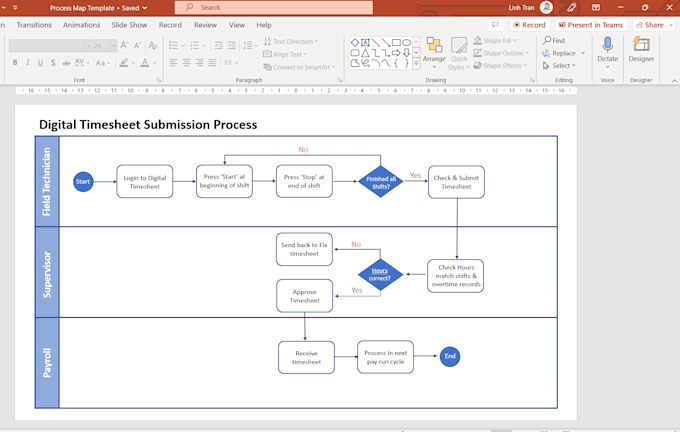Click Replace in Editing group
The image size is (680, 432).
click(563, 53)
